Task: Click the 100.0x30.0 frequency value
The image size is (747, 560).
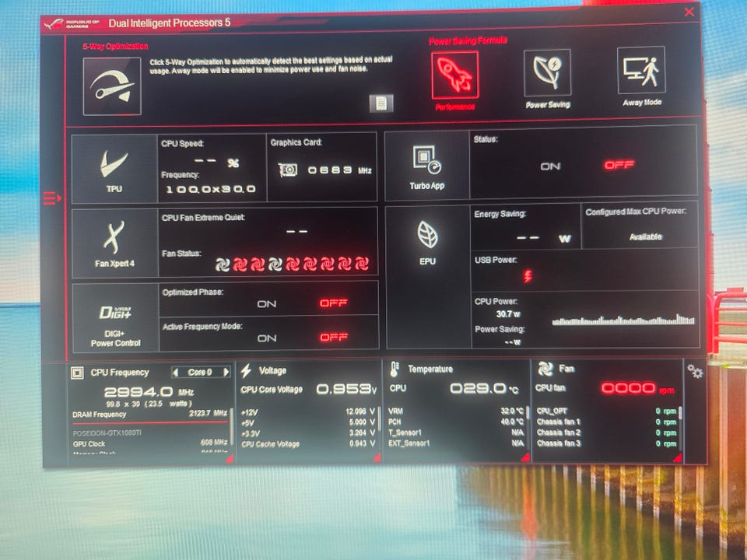Action: point(211,189)
